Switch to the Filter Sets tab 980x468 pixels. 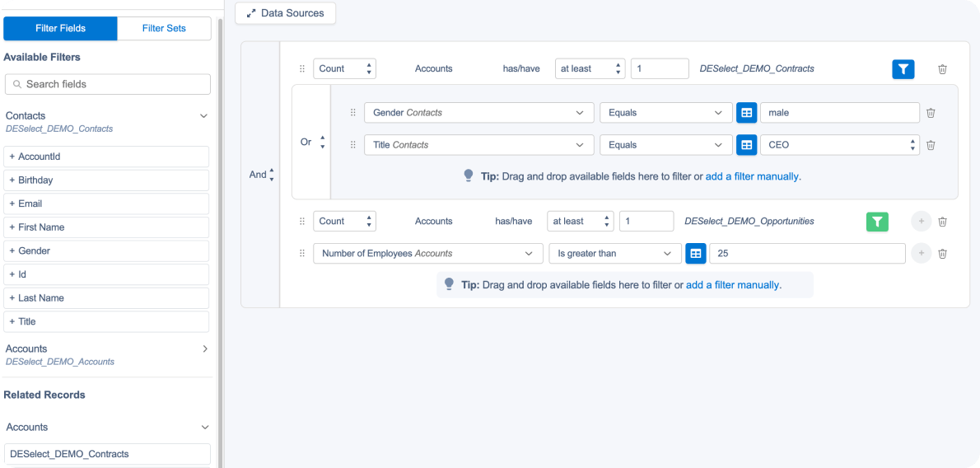164,28
